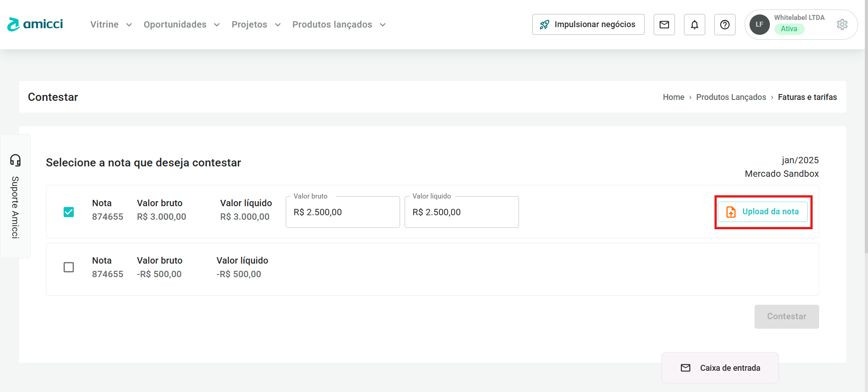This screenshot has width=868, height=392.
Task: Open the Produtos lançados menu
Action: click(x=339, y=24)
